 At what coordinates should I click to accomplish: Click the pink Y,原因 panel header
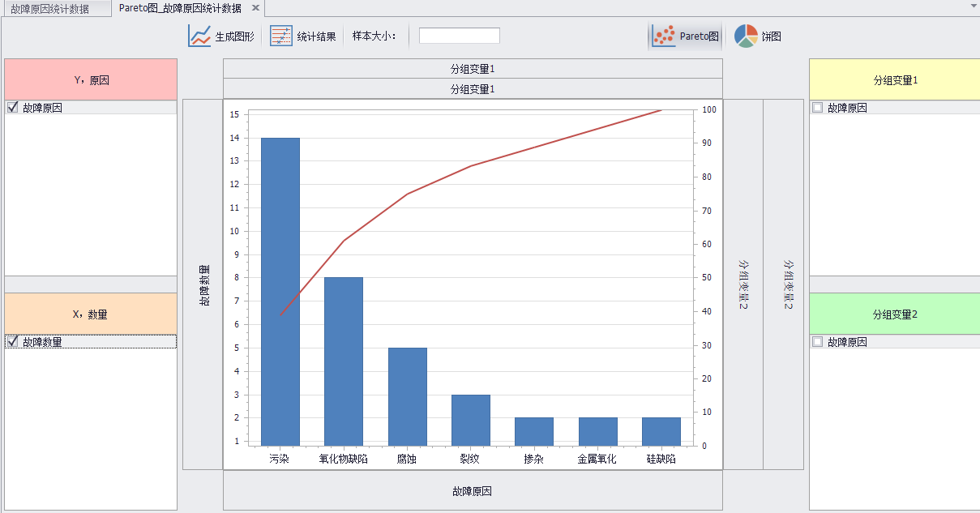point(90,79)
